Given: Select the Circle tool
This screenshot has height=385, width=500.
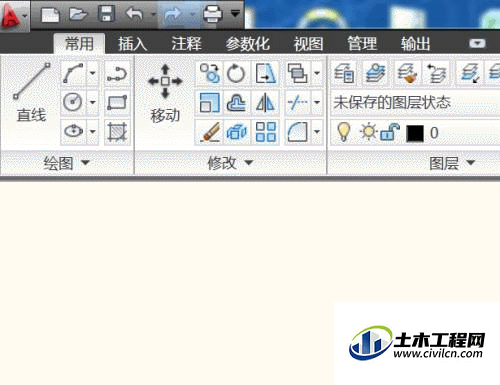Looking at the screenshot, I should click(73, 102).
